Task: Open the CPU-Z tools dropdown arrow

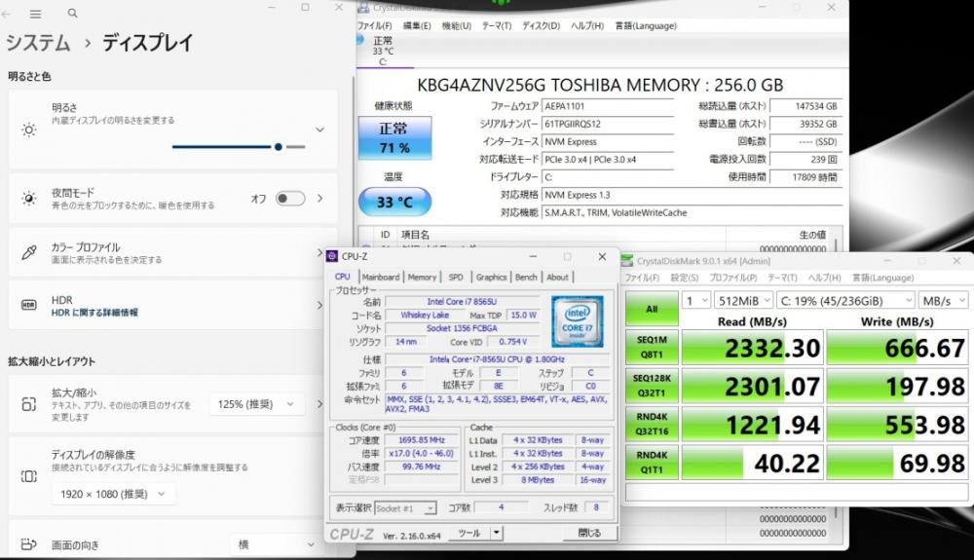Action: pos(496,533)
